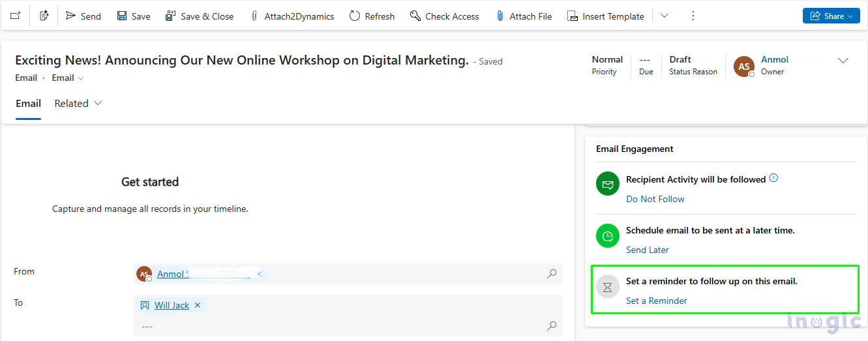The width and height of the screenshot is (868, 341).
Task: Click the Send Later link
Action: [648, 250]
